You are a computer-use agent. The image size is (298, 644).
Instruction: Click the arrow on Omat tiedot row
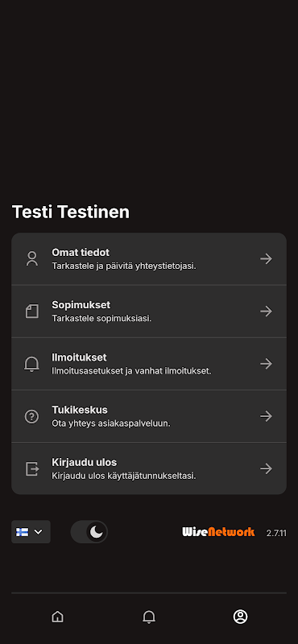(266, 258)
